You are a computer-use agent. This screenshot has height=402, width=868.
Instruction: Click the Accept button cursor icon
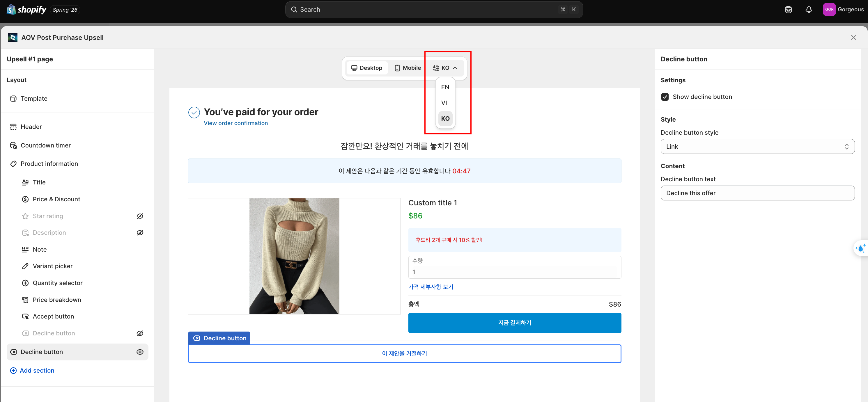pyautogui.click(x=25, y=316)
